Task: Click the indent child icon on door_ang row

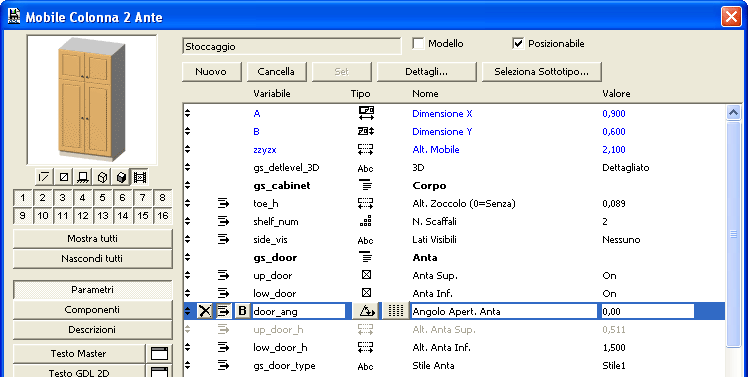Action: pos(223,311)
